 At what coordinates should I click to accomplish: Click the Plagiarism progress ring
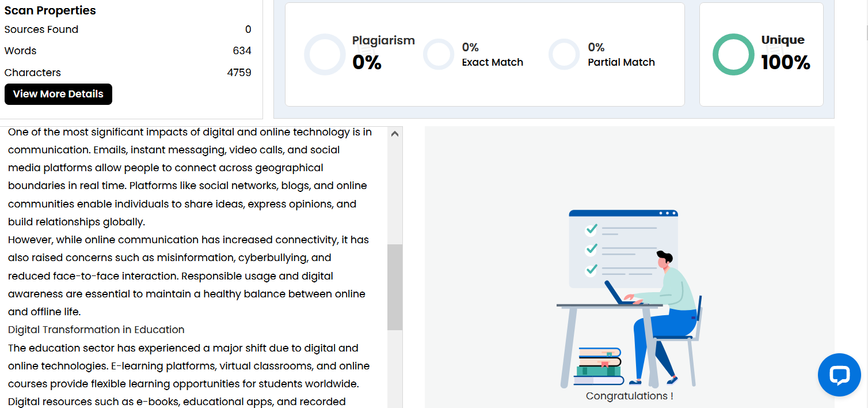tap(325, 55)
